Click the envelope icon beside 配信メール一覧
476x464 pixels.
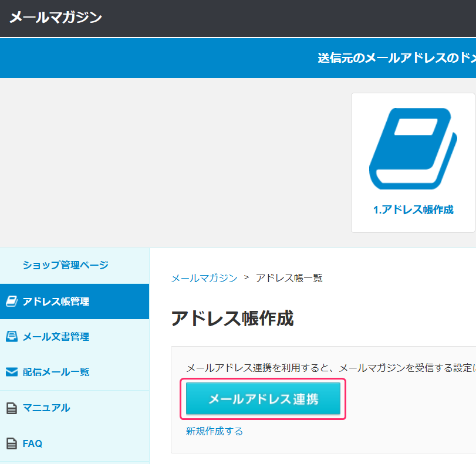click(11, 372)
